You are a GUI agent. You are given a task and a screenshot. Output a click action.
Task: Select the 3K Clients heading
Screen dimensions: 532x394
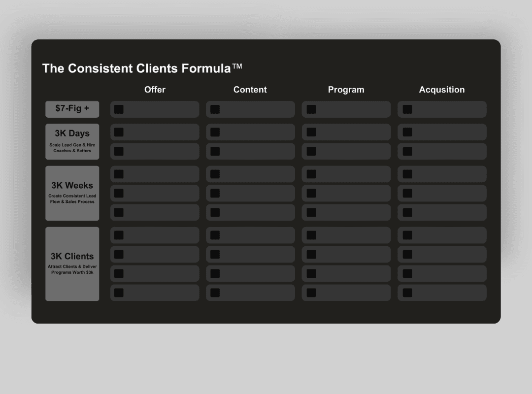pyautogui.click(x=72, y=256)
